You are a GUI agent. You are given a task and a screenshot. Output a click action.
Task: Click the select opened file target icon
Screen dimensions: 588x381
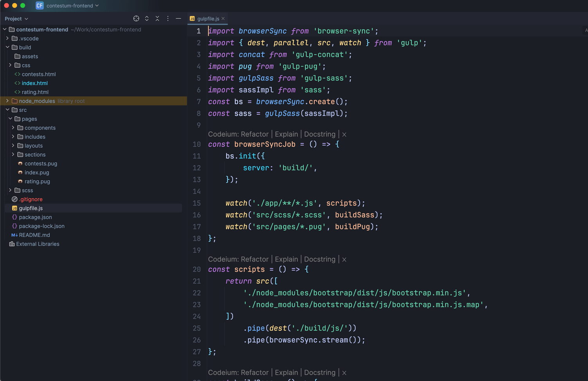coord(136,18)
